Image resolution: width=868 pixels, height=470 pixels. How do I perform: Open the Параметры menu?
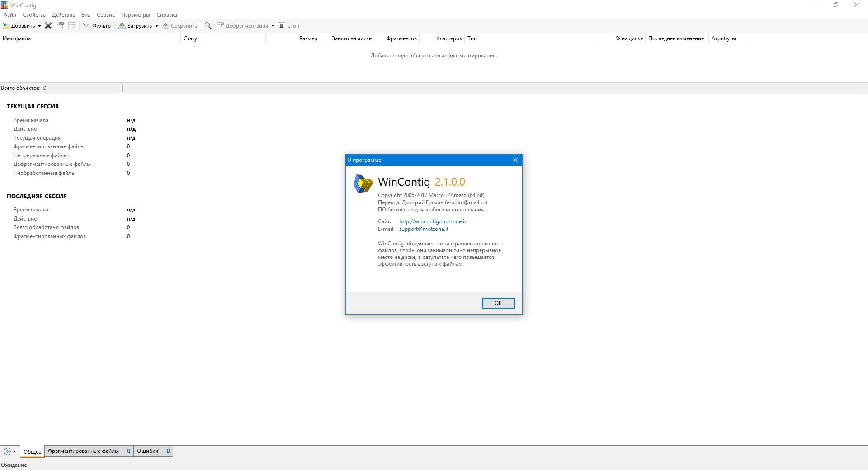coord(136,15)
